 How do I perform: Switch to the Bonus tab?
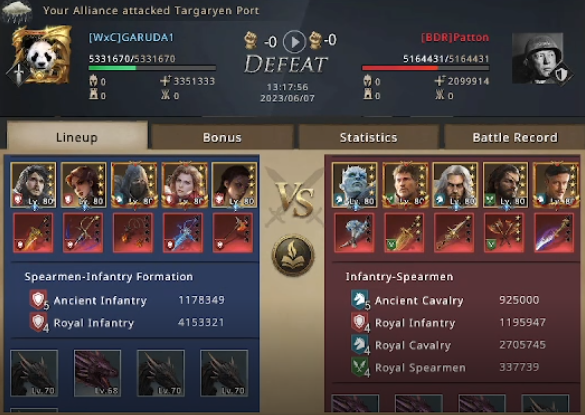click(x=222, y=137)
